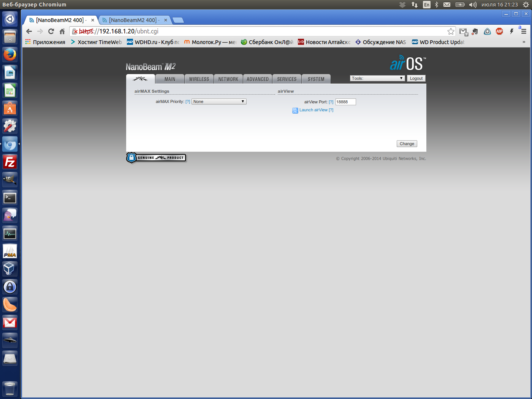The width and height of the screenshot is (532, 399).
Task: Open a new browser tab
Action: [178, 20]
